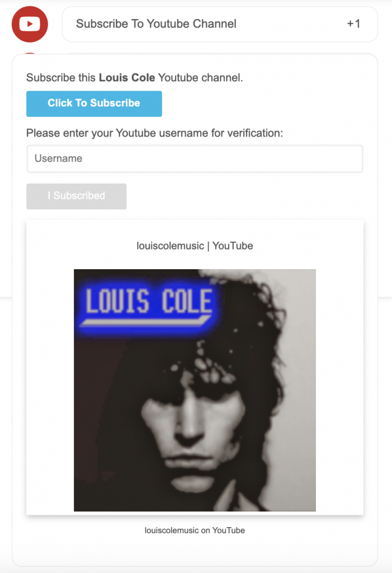Click the greyed-out I Subscribed button
The image size is (392, 573).
[x=77, y=196]
